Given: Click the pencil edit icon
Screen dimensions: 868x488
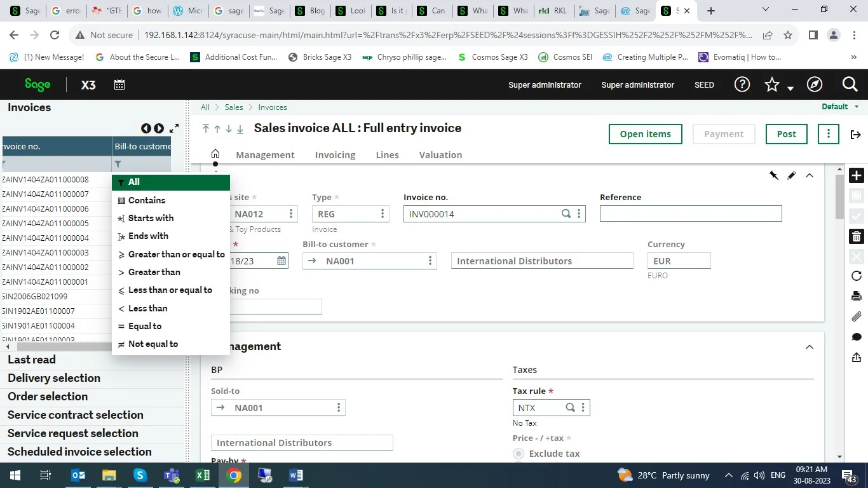Looking at the screenshot, I should click(792, 175).
